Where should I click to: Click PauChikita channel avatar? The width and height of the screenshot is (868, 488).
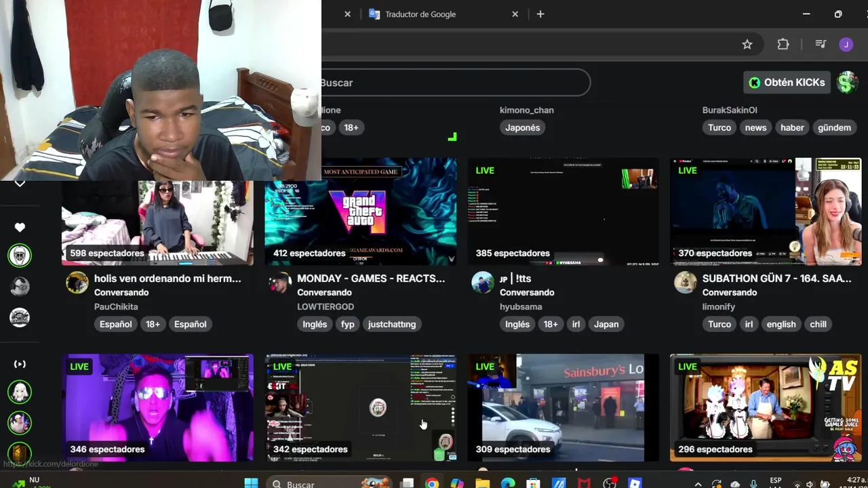77,283
